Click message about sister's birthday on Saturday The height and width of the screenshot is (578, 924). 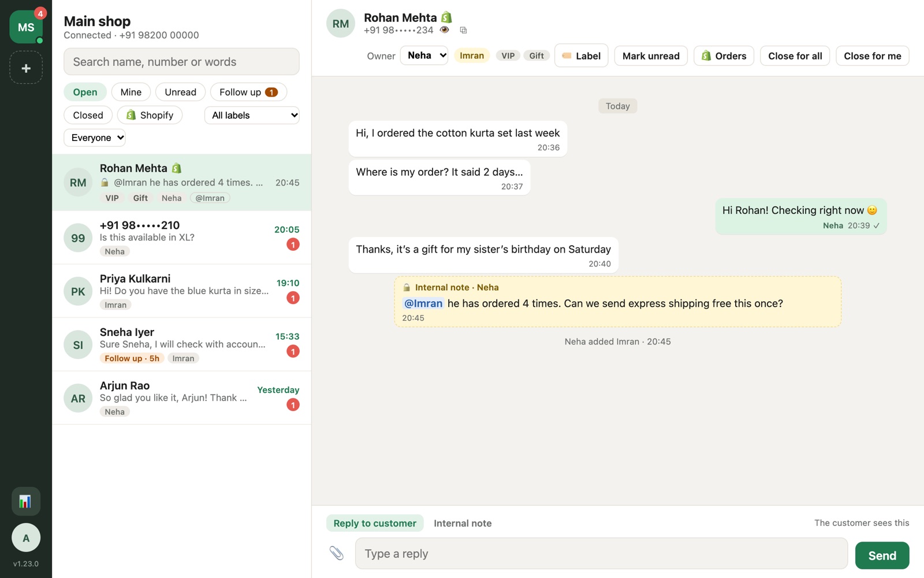483,255
